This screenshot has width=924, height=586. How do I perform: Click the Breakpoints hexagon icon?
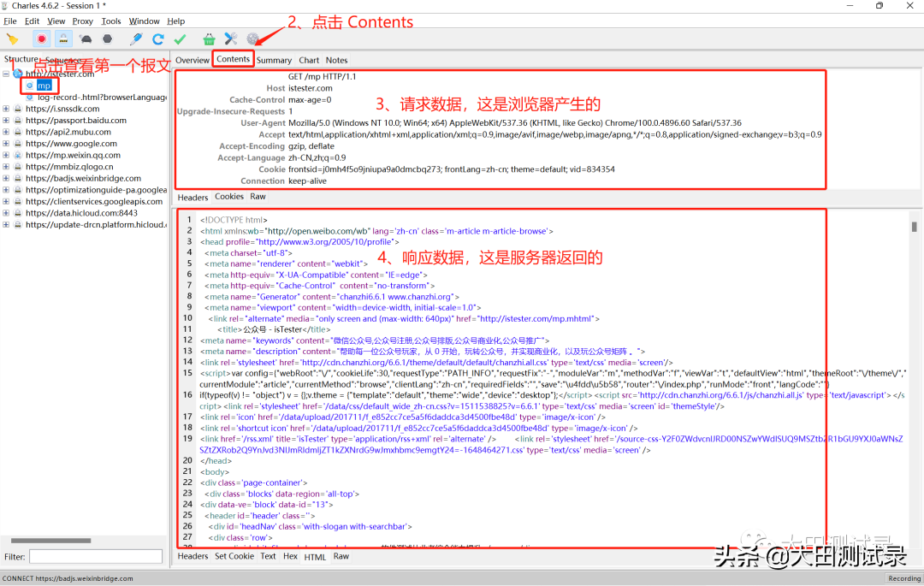(107, 38)
